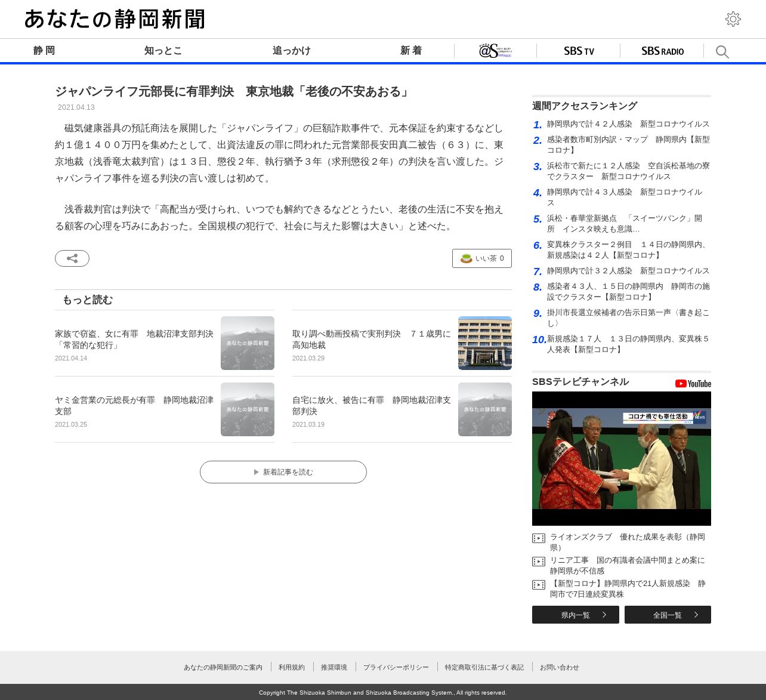Click the 新着記事を読む button
The width and height of the screenshot is (766, 700).
(283, 472)
